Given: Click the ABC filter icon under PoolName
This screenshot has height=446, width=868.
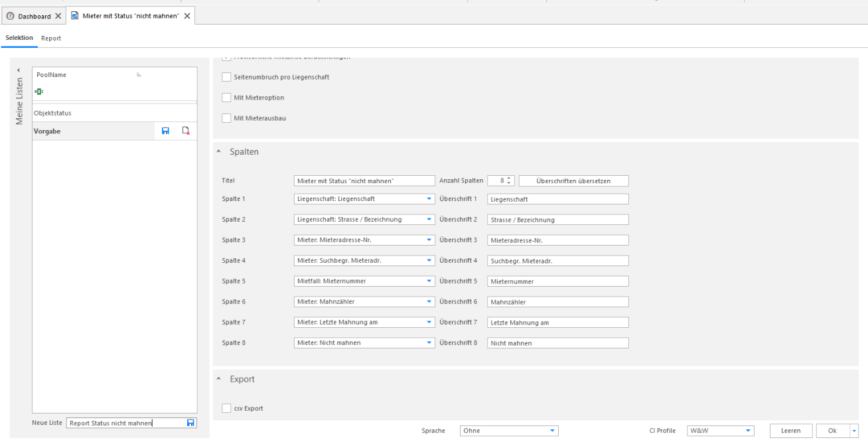Looking at the screenshot, I should [38, 92].
